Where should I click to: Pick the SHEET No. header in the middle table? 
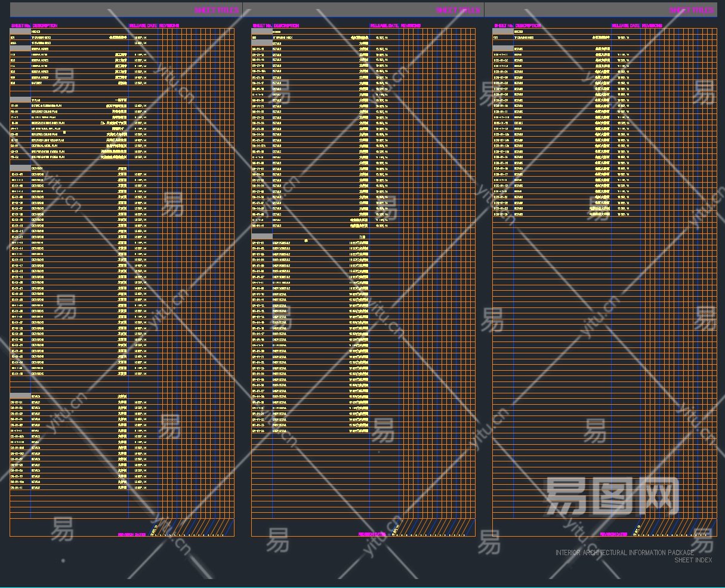[x=262, y=26]
